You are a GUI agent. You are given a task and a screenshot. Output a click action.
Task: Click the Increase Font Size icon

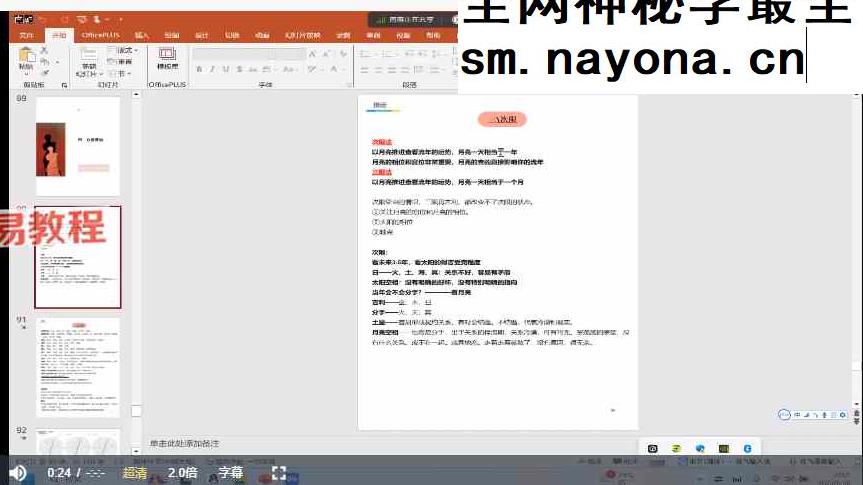click(313, 54)
